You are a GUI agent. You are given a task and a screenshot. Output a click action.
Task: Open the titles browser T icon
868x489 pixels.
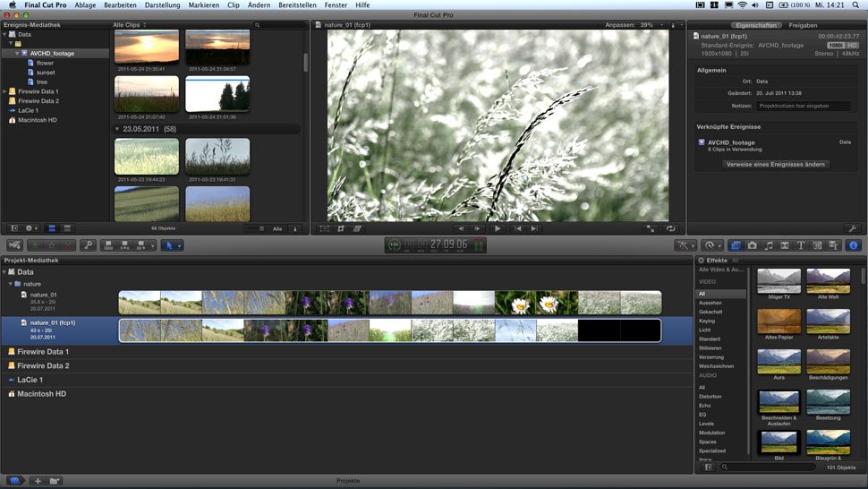coord(801,245)
